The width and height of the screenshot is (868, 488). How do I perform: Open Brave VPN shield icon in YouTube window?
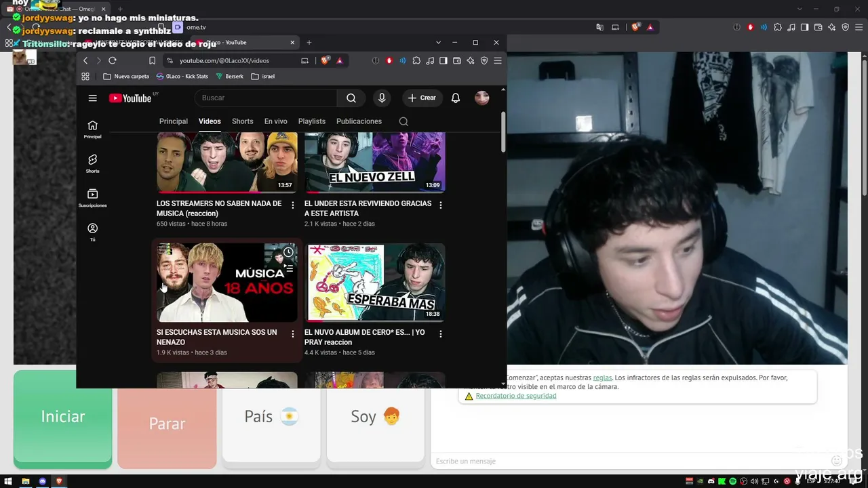coord(484,60)
